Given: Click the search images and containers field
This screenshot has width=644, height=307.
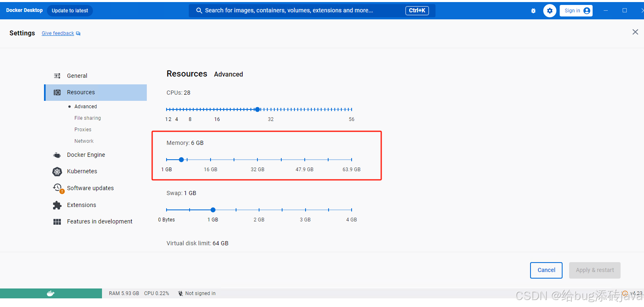Looking at the screenshot, I should coord(311,10).
